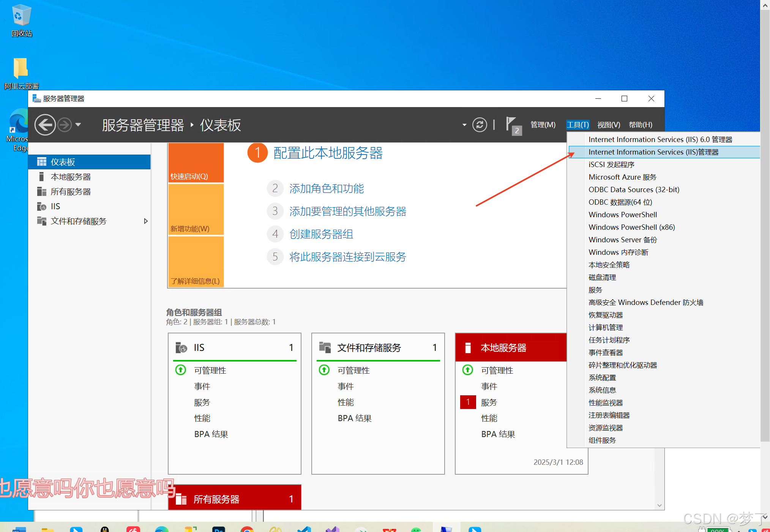Image resolution: width=770 pixels, height=532 pixels.
Task: Click the Add roles and features link
Action: (327, 188)
